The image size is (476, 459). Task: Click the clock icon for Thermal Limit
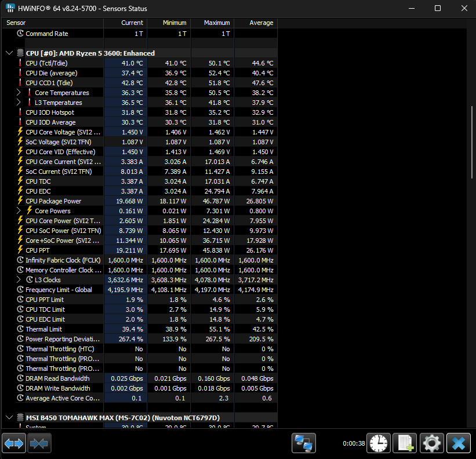point(20,329)
